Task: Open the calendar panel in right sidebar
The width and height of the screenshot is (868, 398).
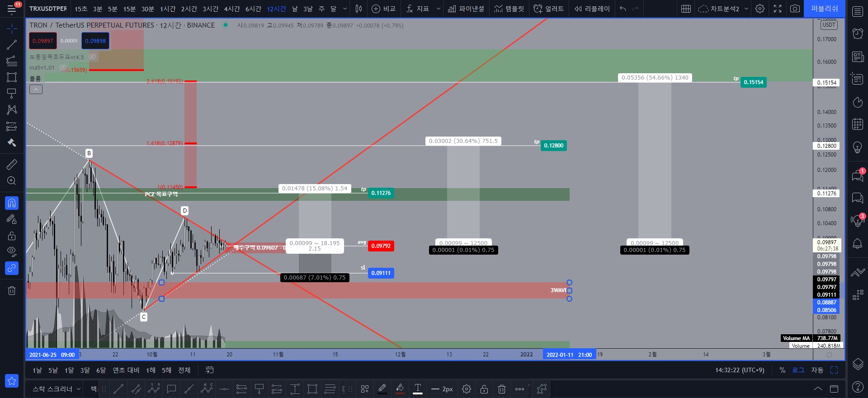Action: click(858, 124)
